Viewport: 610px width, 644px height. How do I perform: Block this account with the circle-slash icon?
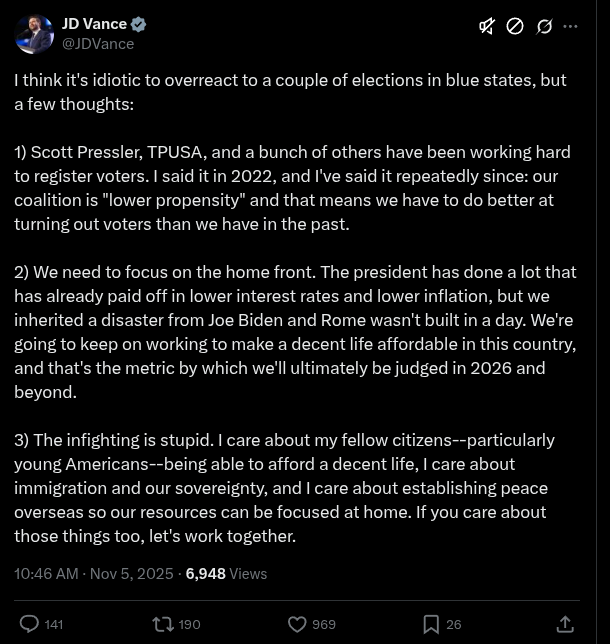(x=515, y=26)
